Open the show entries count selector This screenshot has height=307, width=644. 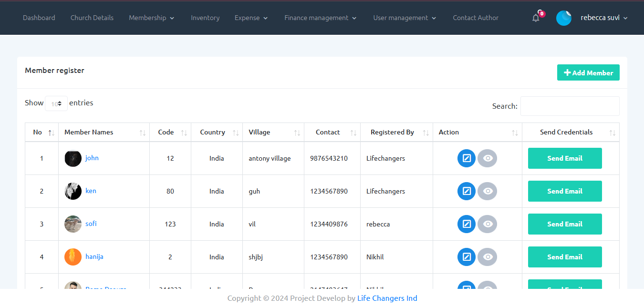click(x=56, y=103)
